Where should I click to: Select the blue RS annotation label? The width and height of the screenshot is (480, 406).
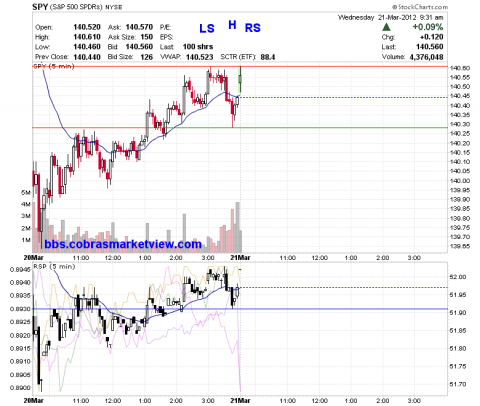[x=253, y=28]
